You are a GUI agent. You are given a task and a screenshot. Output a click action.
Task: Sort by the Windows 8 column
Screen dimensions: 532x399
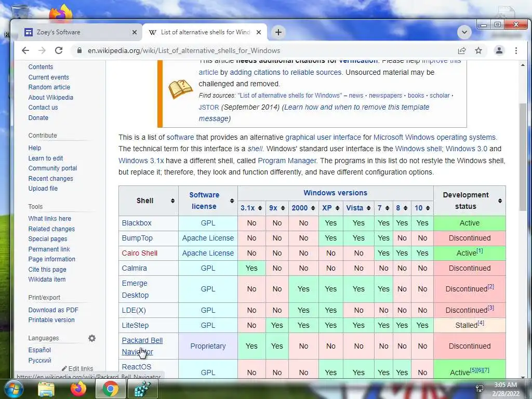[405, 208]
